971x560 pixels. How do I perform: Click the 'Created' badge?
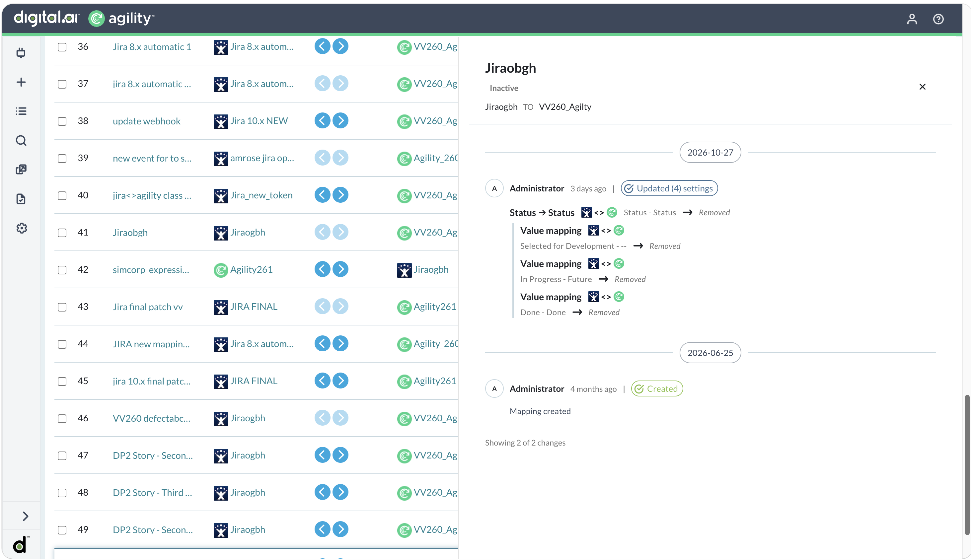click(657, 389)
